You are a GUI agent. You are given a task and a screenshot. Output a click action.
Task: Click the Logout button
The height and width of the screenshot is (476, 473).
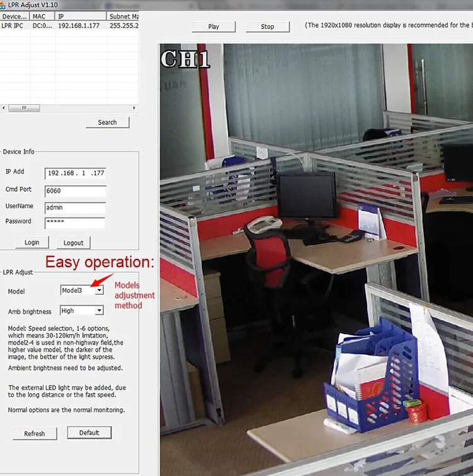pyautogui.click(x=73, y=243)
